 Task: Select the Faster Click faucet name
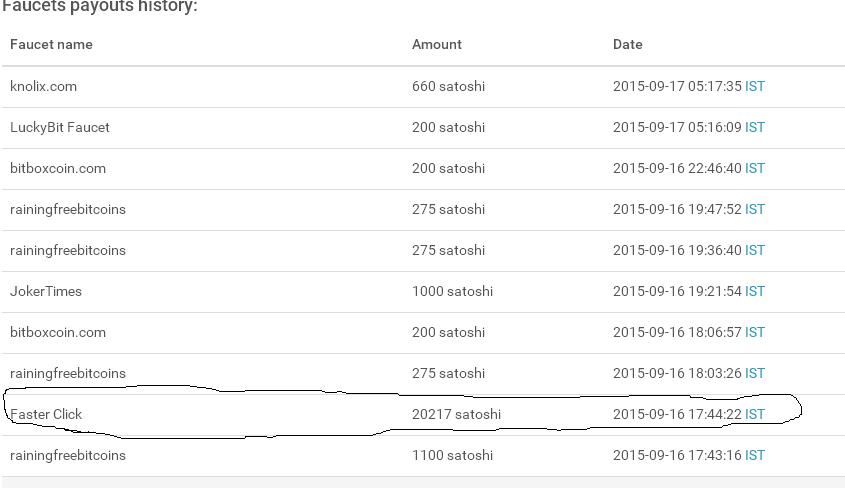[x=46, y=414]
